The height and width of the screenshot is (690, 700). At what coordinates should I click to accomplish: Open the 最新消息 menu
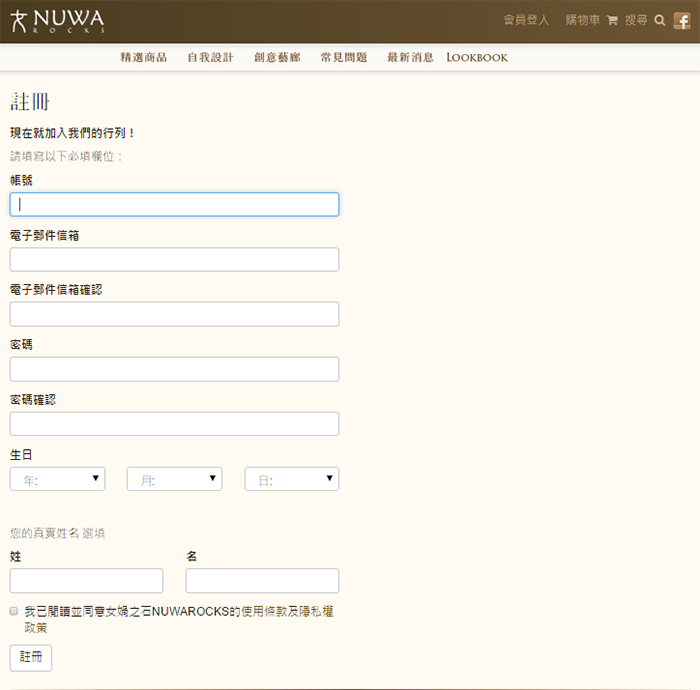click(x=410, y=57)
